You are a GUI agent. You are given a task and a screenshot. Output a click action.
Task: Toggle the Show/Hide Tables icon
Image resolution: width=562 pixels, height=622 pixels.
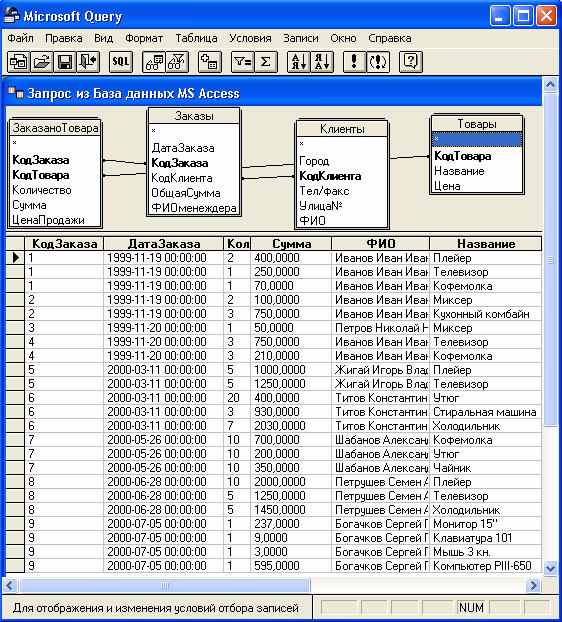tap(154, 62)
